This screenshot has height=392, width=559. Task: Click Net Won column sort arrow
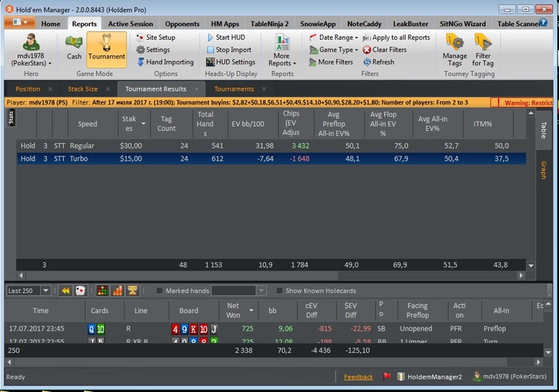point(251,311)
